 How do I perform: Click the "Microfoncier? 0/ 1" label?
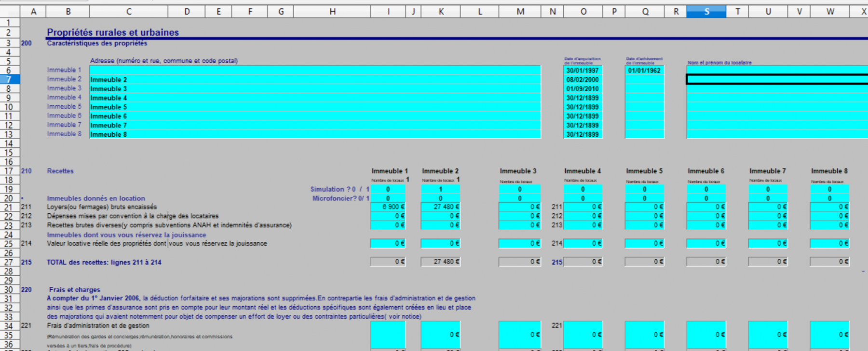coord(340,198)
